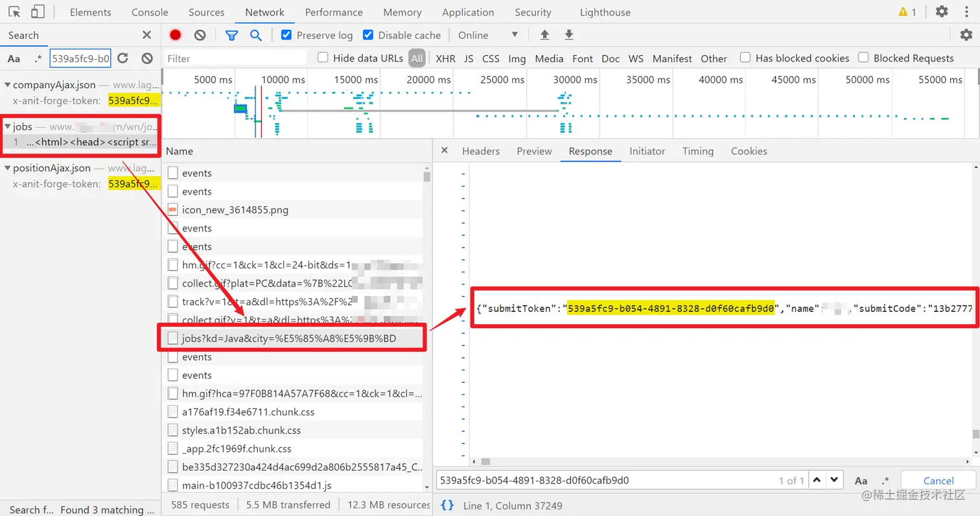Go to previous search match in response

point(817,480)
